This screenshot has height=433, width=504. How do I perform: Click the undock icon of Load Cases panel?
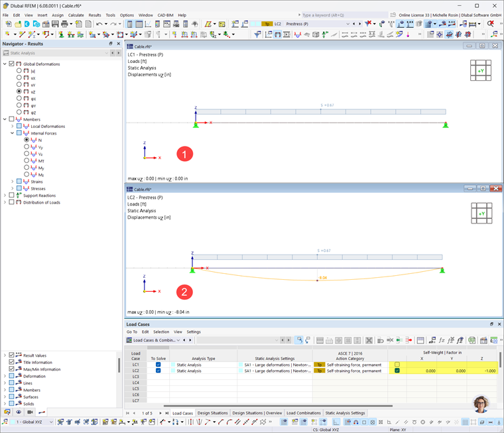(x=491, y=324)
